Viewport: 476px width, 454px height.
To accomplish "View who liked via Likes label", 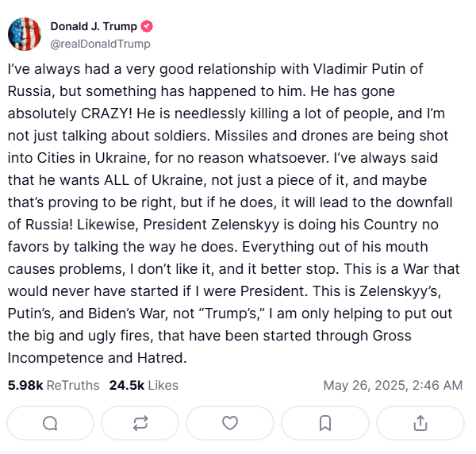I will tap(163, 385).
